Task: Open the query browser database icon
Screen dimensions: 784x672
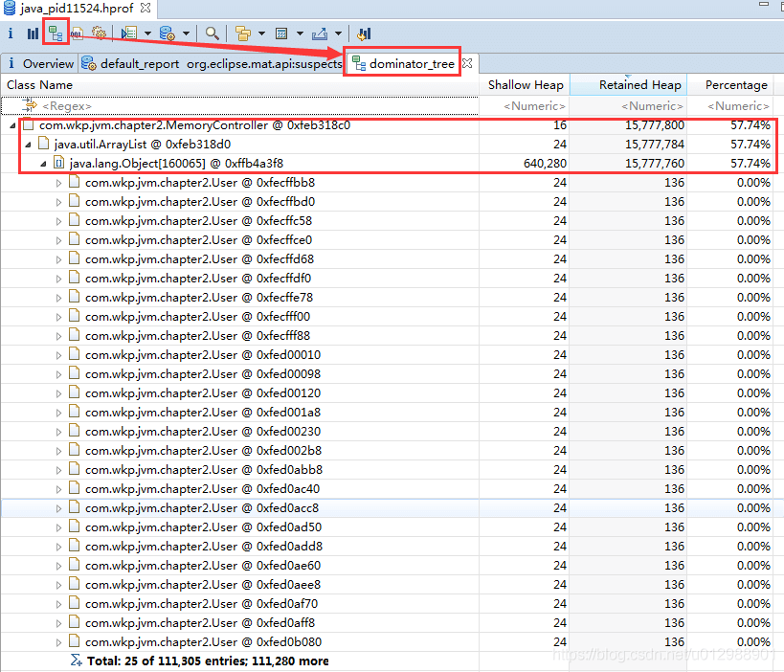Action: [167, 34]
